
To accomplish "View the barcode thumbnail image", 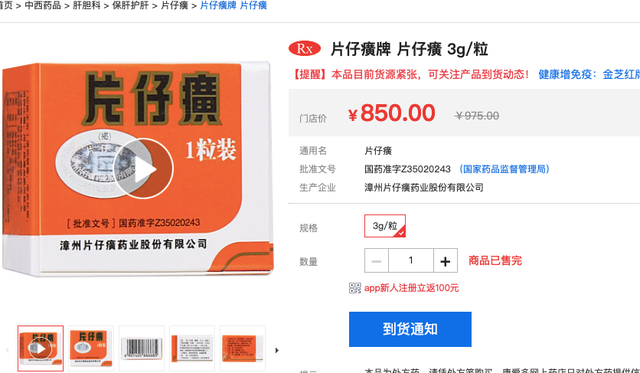I will (x=142, y=348).
